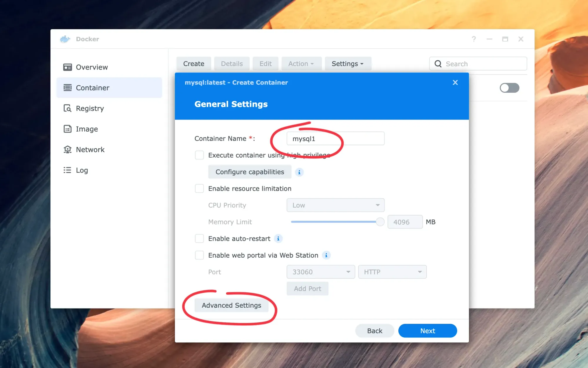This screenshot has width=588, height=368.
Task: Select HTTP protocol dropdown
Action: (391, 271)
